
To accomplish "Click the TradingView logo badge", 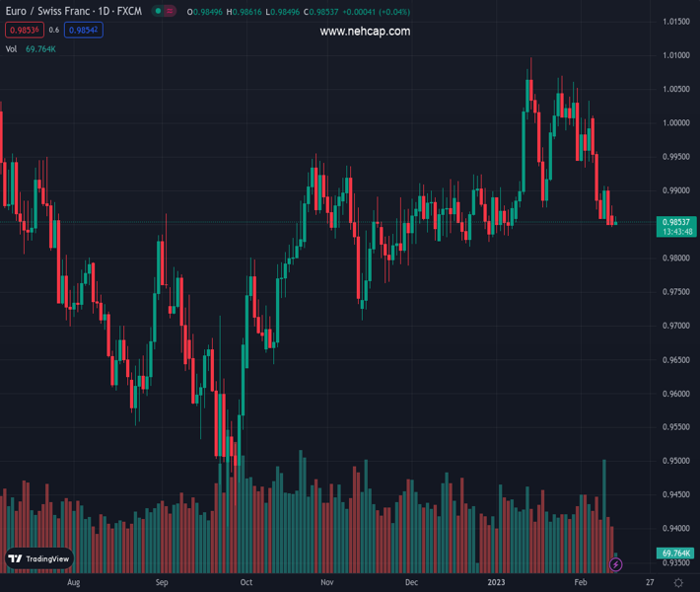I will coord(39,558).
